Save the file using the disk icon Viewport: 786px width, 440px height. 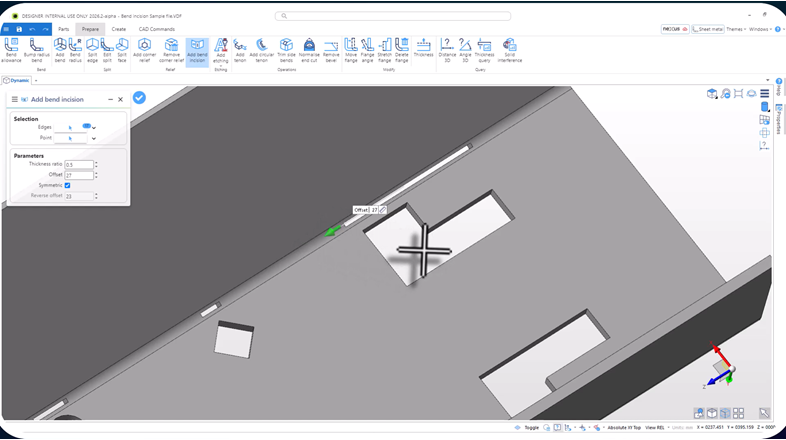(x=19, y=29)
